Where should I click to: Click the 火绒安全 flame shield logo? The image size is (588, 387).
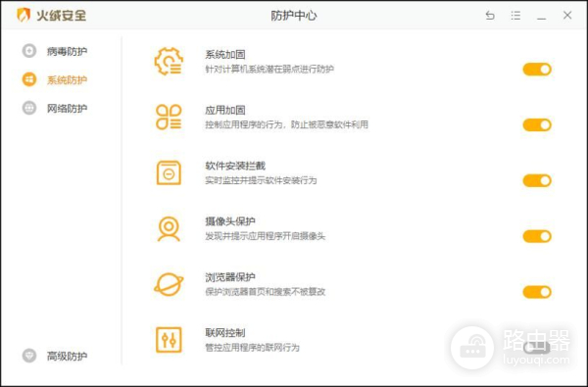click(24, 15)
